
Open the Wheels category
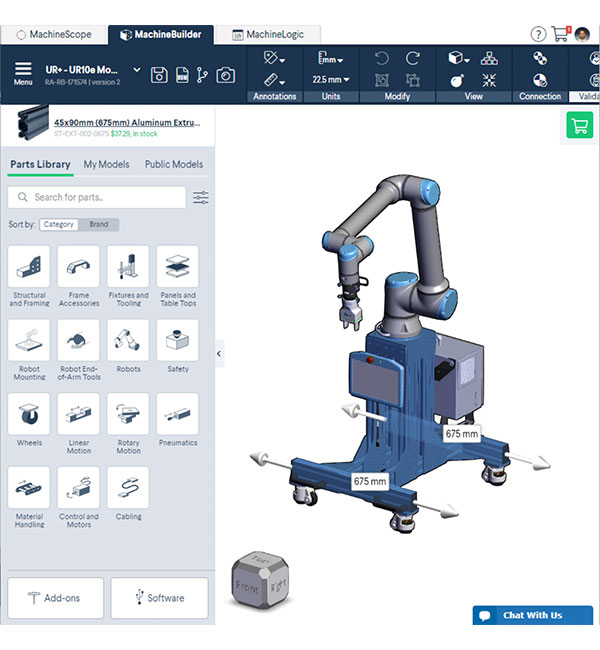(x=29, y=420)
